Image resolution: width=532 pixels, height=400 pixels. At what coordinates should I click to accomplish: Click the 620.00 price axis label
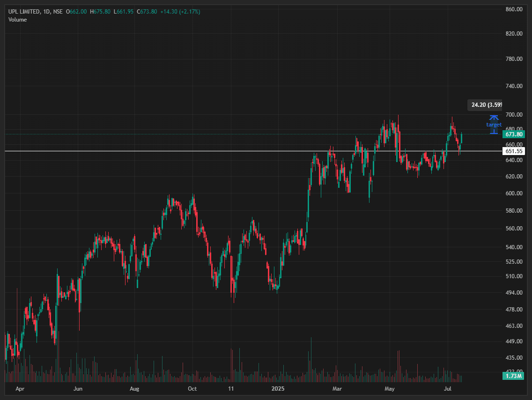(514, 177)
